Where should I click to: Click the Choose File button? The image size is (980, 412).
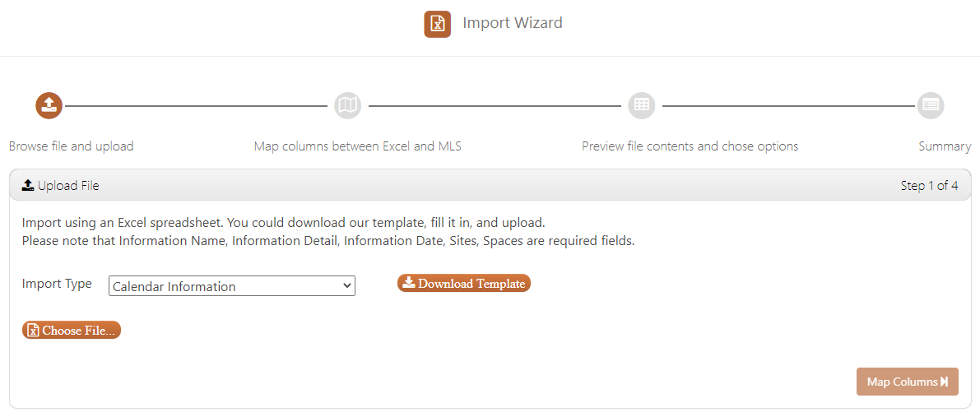point(72,331)
